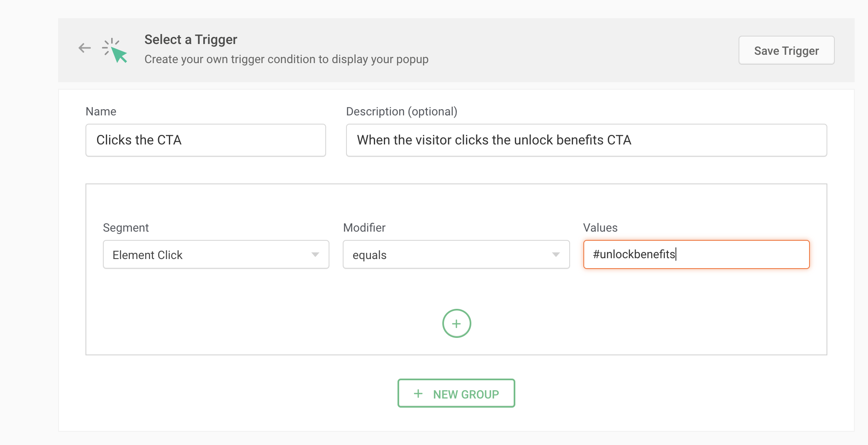The width and height of the screenshot is (868, 445).
Task: Click the Modifier dropdown caret
Action: pyautogui.click(x=556, y=254)
